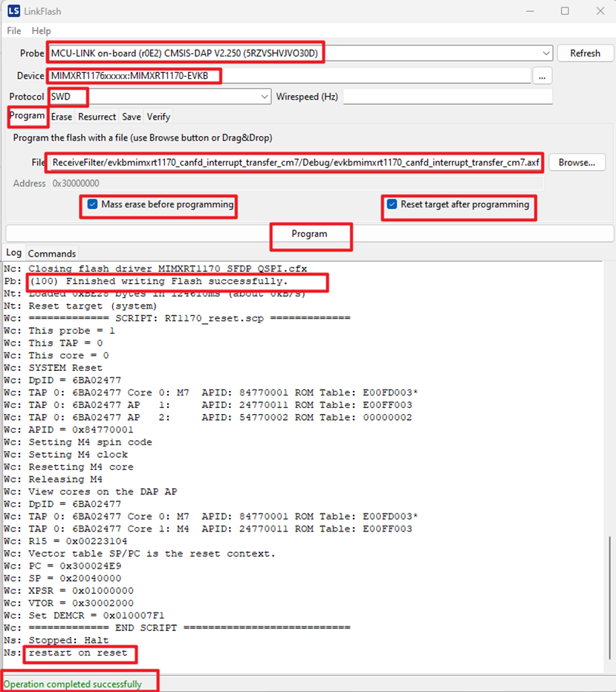Click the Refresh probes button

(x=585, y=54)
